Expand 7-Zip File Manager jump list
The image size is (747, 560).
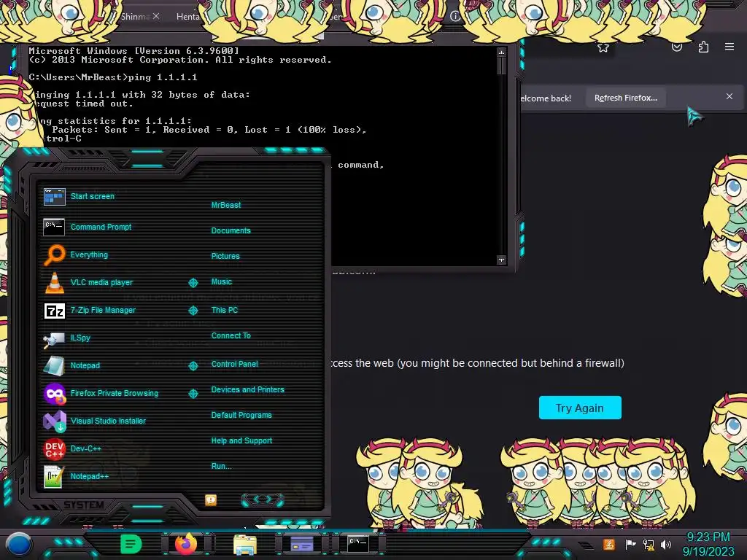[193, 311]
